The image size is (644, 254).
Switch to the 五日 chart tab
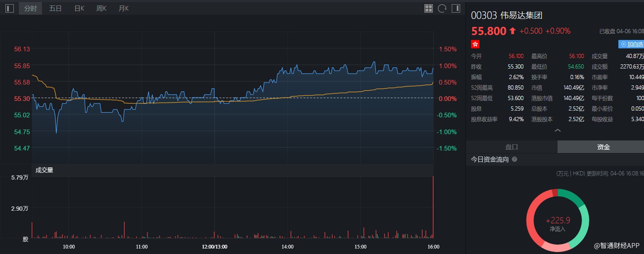(x=55, y=8)
